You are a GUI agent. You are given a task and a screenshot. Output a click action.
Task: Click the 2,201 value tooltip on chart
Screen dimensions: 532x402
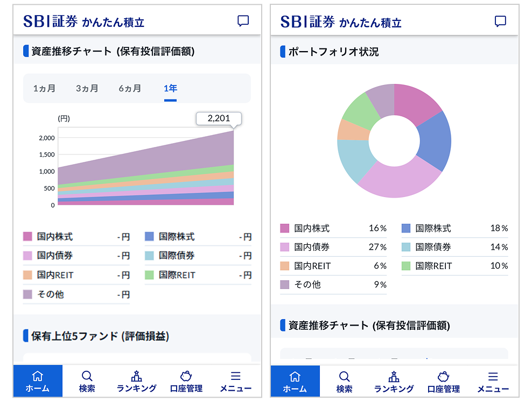pos(219,118)
